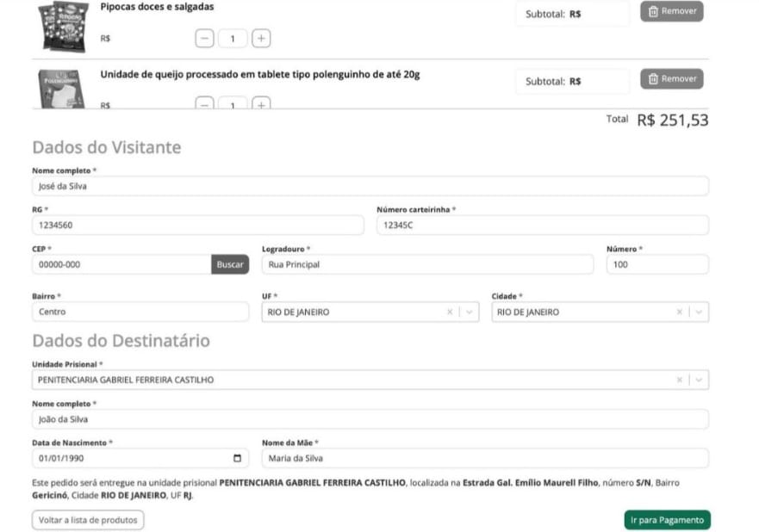Focus the visitor Nome completo field
Screen dimensions: 759x532
point(370,186)
